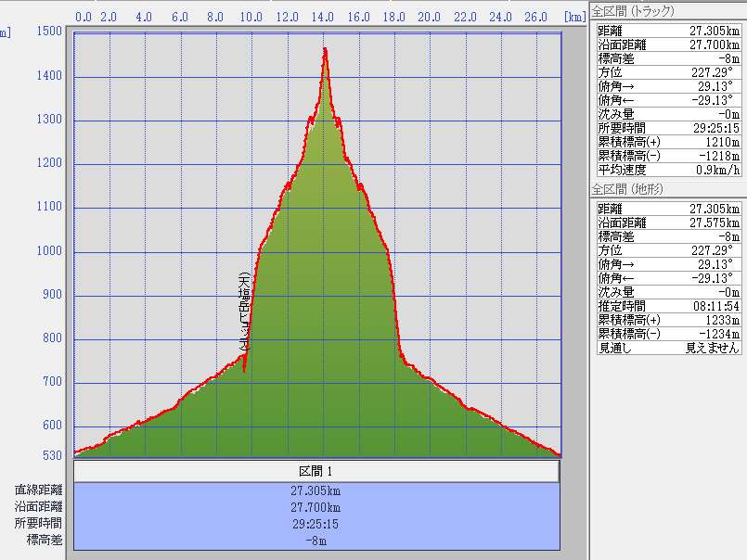Image resolution: width=747 pixels, height=560 pixels.
Task: Click the [km] unit label at axis end
Action: click(574, 17)
